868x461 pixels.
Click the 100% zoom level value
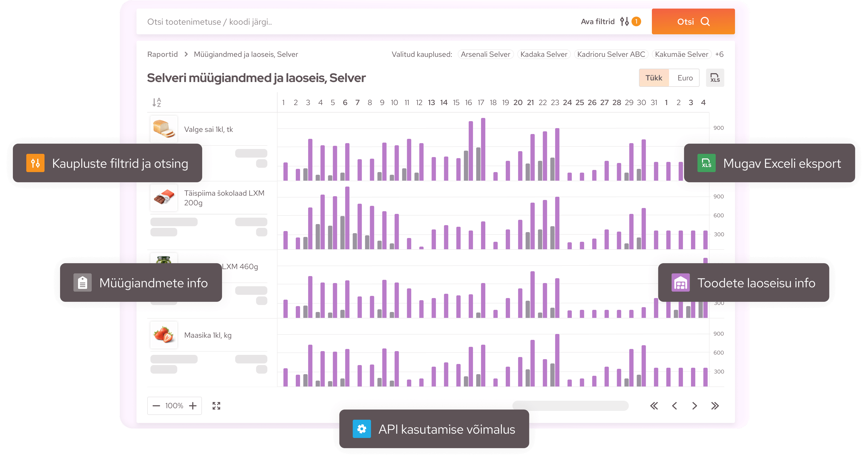[174, 406]
